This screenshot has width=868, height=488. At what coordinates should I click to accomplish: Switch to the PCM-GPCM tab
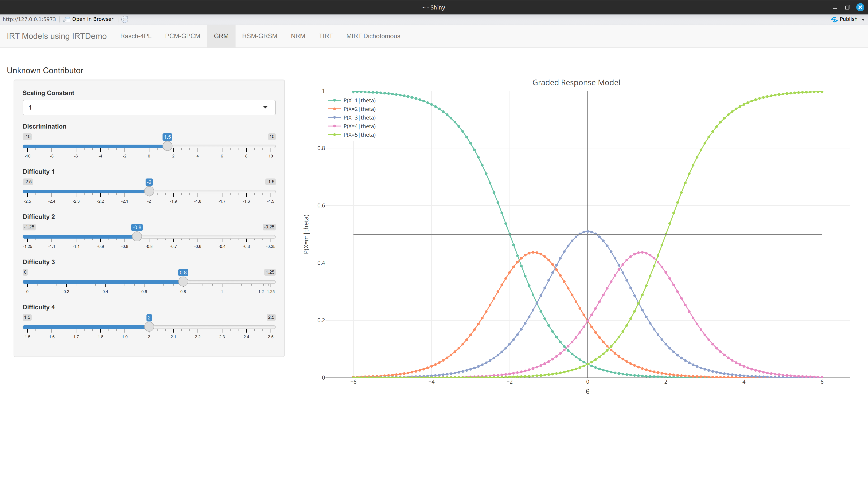point(183,36)
